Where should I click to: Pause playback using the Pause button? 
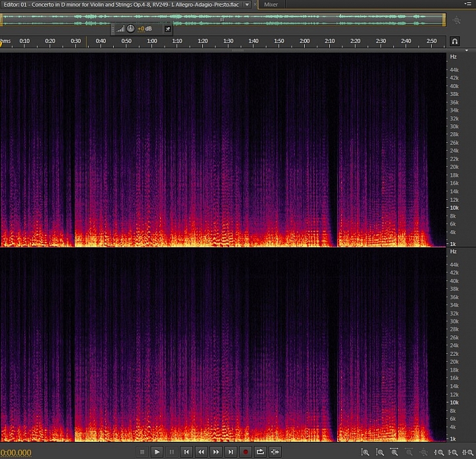(x=172, y=452)
